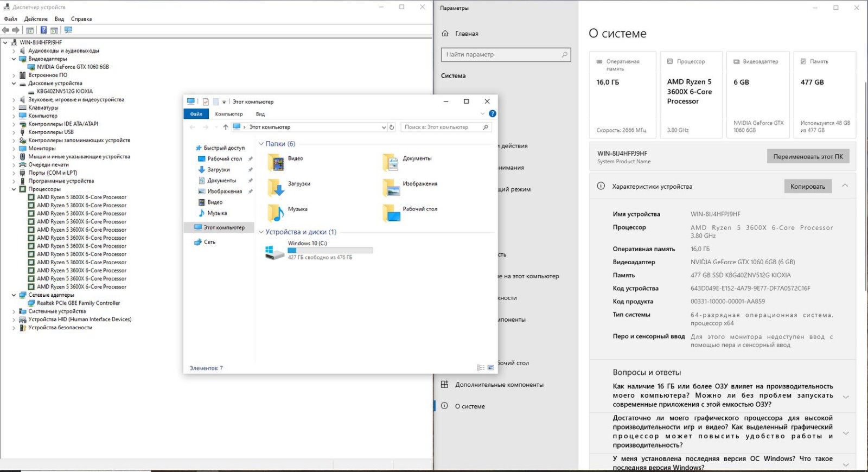The width and height of the screenshot is (868, 472).
Task: Switch to the Вид ribbon tab in Explorer
Action: point(260,114)
